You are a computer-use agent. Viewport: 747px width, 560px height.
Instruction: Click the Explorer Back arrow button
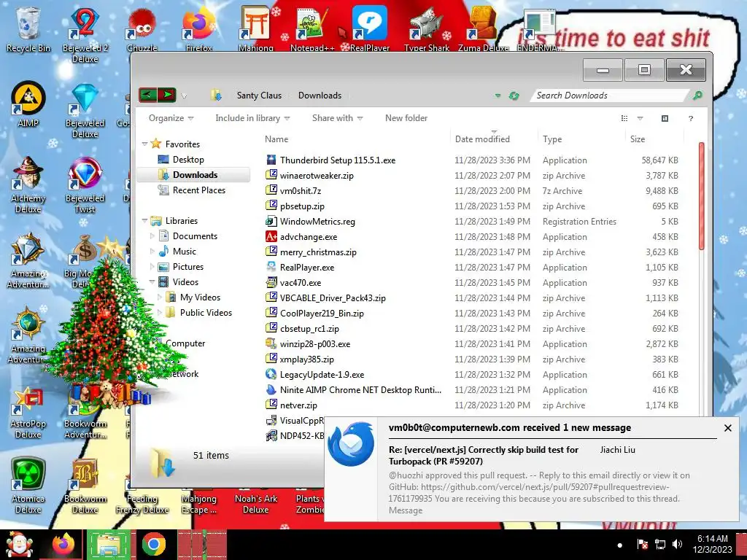(x=147, y=95)
